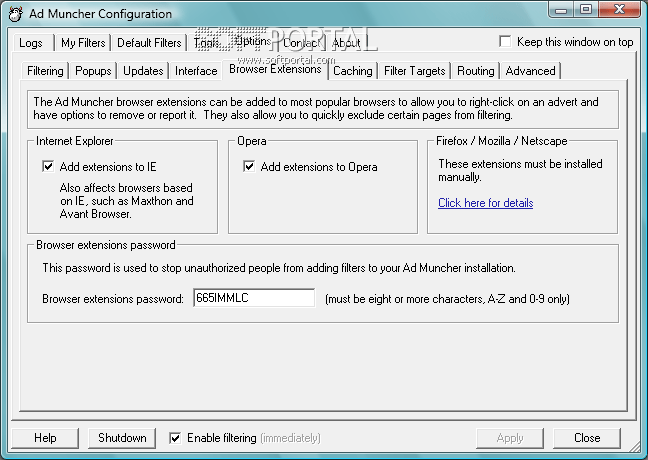Open the Routing sub-tab
648x460 pixels.
(x=476, y=71)
